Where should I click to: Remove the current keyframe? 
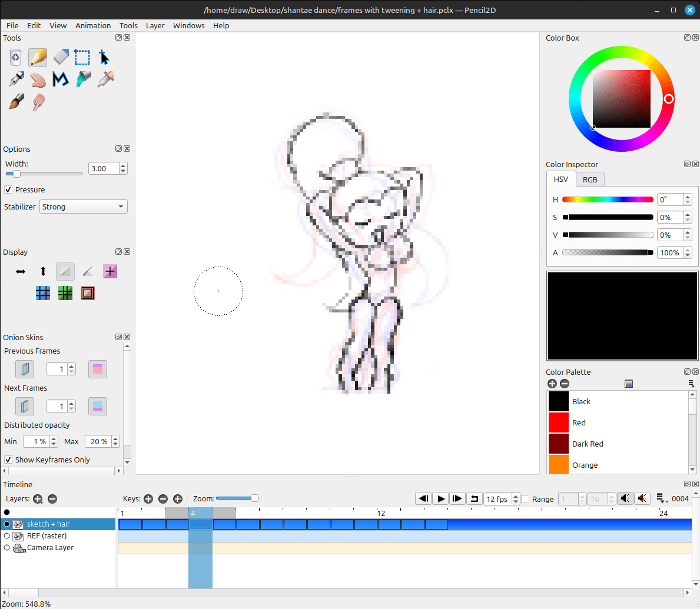[163, 499]
